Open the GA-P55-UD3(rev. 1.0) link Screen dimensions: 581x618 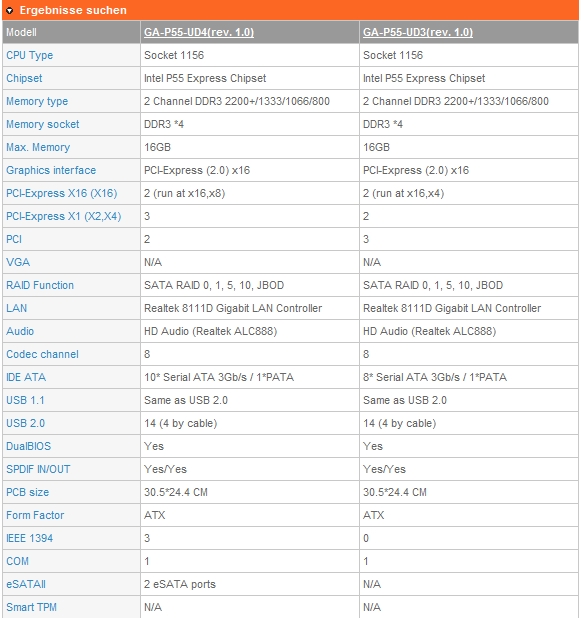[418, 32]
